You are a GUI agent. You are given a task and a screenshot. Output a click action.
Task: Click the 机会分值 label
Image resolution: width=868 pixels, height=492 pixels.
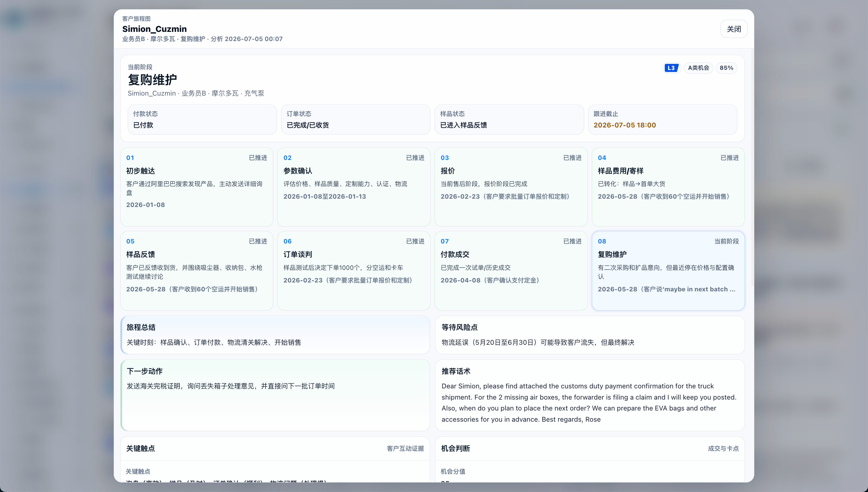point(453,471)
